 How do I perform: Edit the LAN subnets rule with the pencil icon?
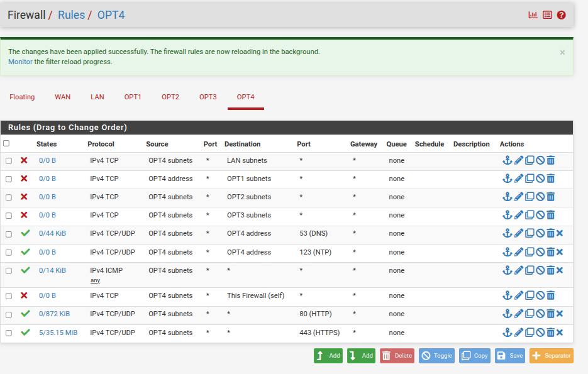click(x=518, y=160)
